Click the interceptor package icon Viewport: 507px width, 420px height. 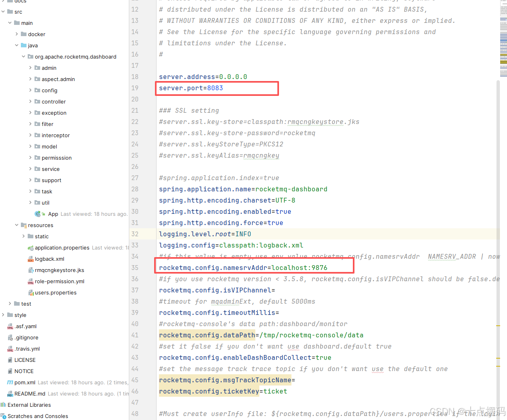click(x=37, y=135)
